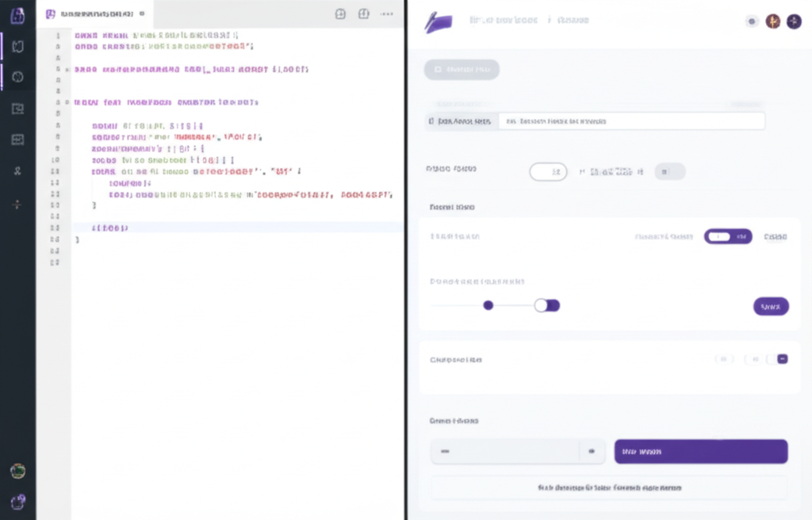Screen dimensions: 812x520
Task: Click the left handle of the range slider
Action: 488,305
